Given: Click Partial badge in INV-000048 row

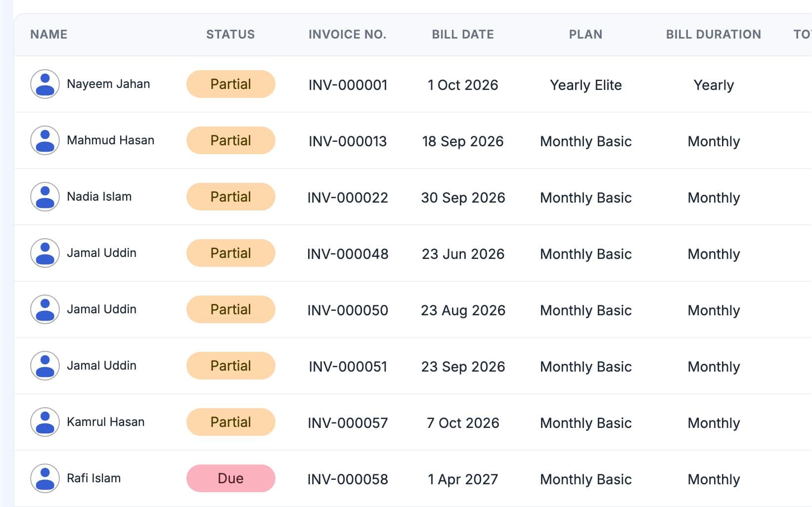Looking at the screenshot, I should pos(231,253).
